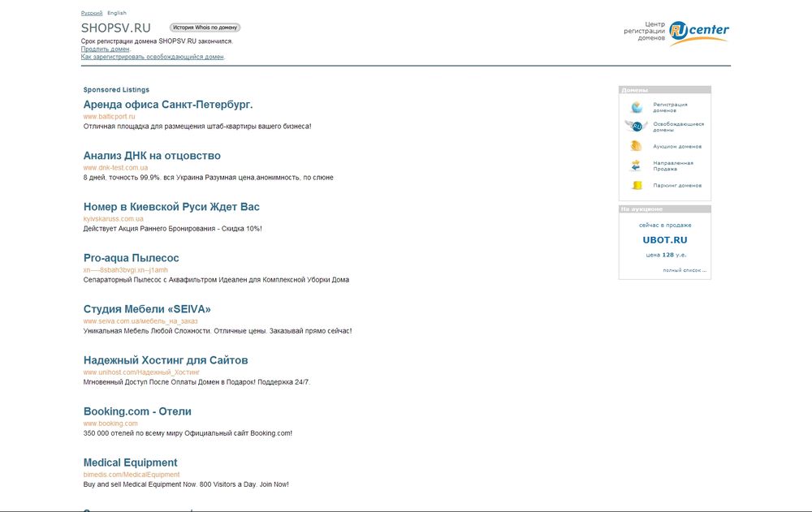Click the releasing domains winged RU icon
Viewport: 812px width, 512px height.
pyautogui.click(x=636, y=127)
